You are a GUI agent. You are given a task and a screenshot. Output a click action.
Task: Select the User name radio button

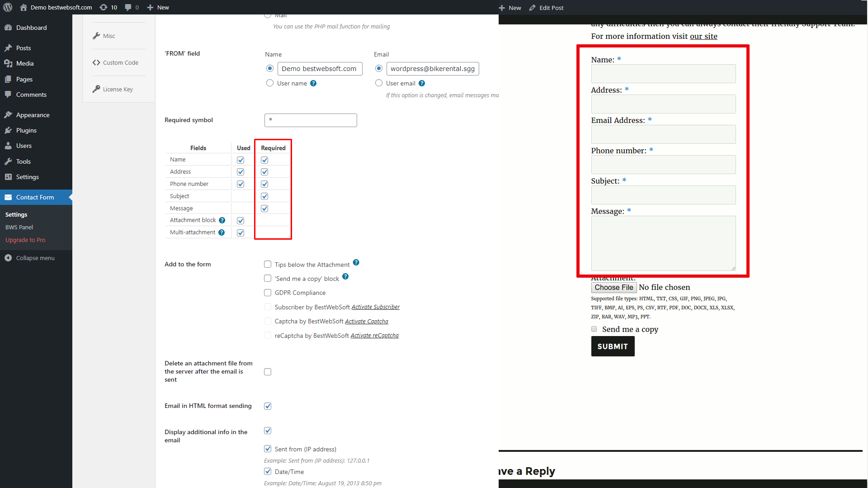[270, 83]
